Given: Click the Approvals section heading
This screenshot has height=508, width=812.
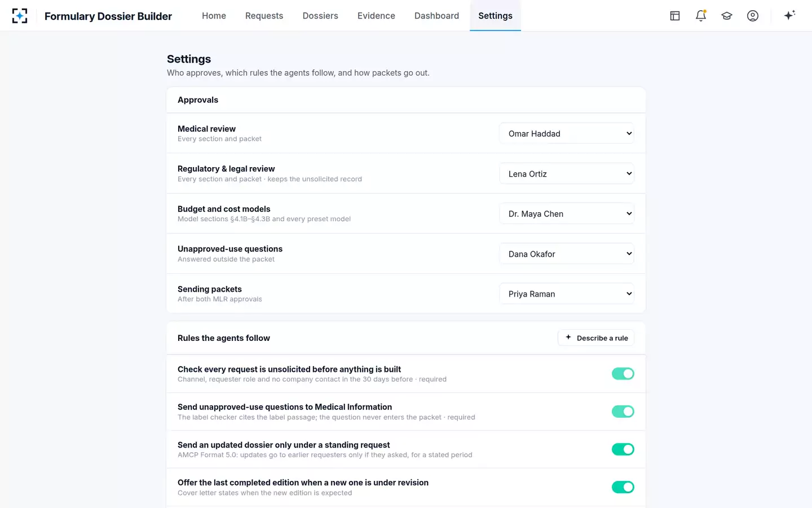Looking at the screenshot, I should click(x=198, y=100).
